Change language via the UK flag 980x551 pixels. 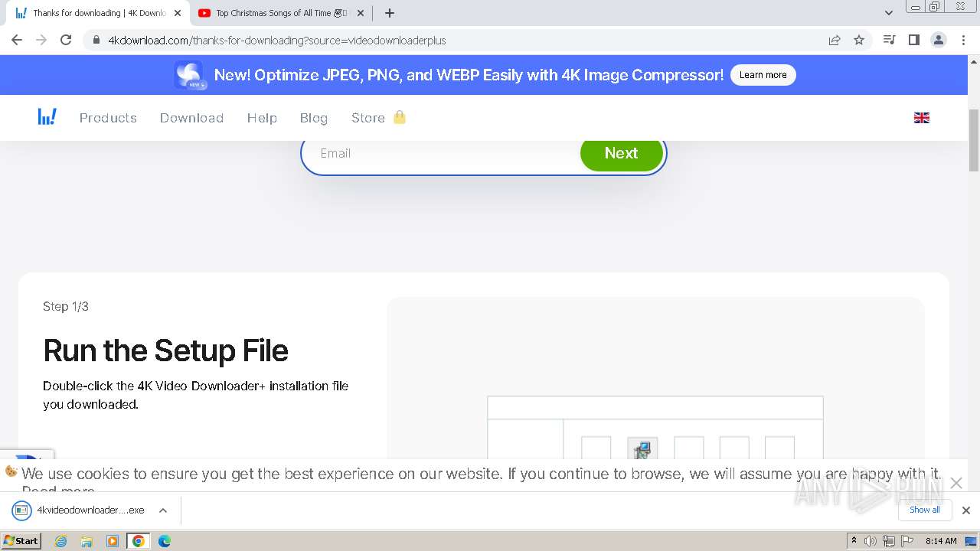(x=922, y=118)
